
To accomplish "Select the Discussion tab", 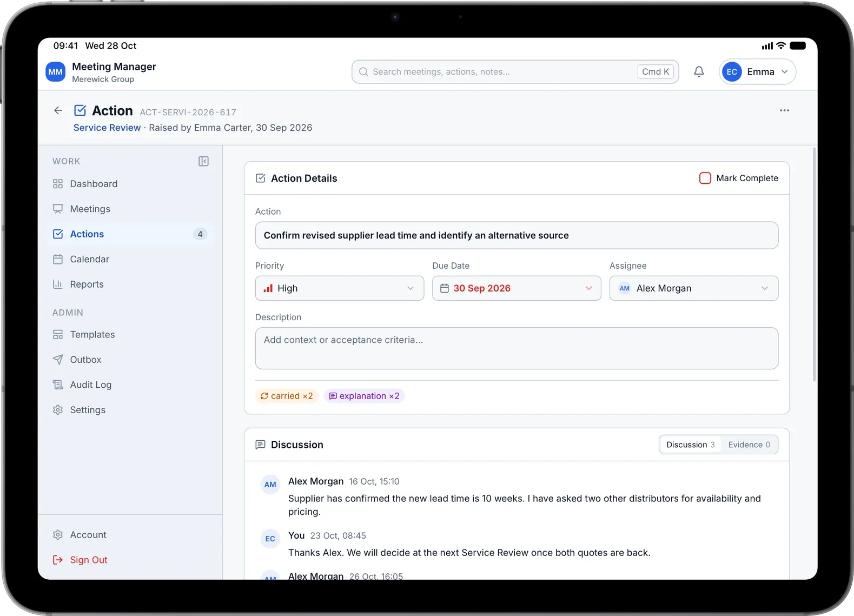I will point(690,445).
